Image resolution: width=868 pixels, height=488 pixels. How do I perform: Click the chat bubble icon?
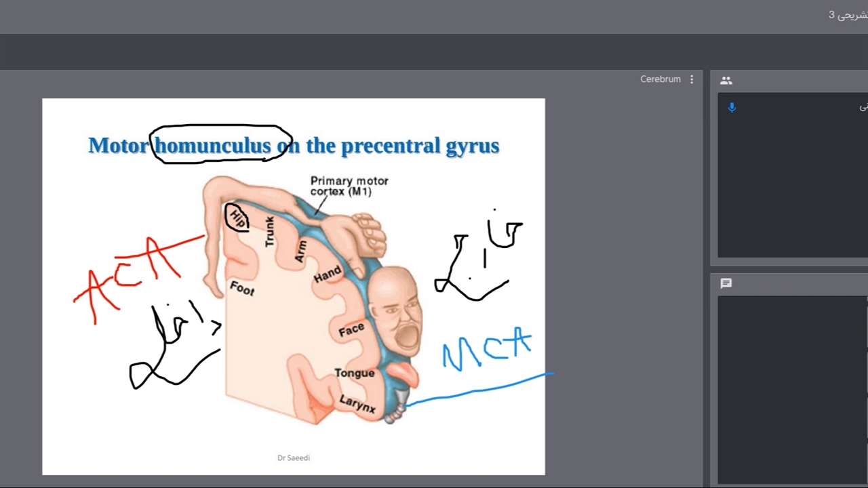click(x=726, y=283)
